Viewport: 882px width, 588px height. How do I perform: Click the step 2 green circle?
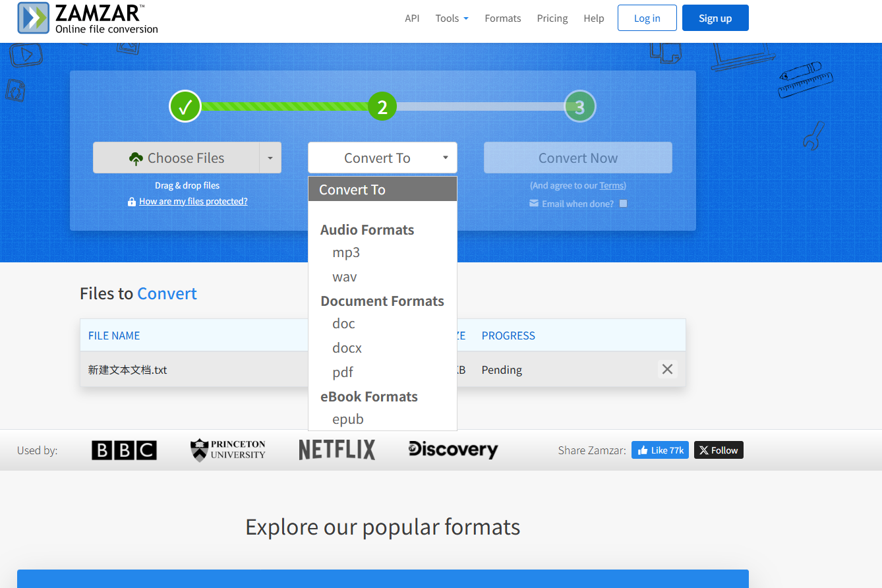tap(382, 106)
